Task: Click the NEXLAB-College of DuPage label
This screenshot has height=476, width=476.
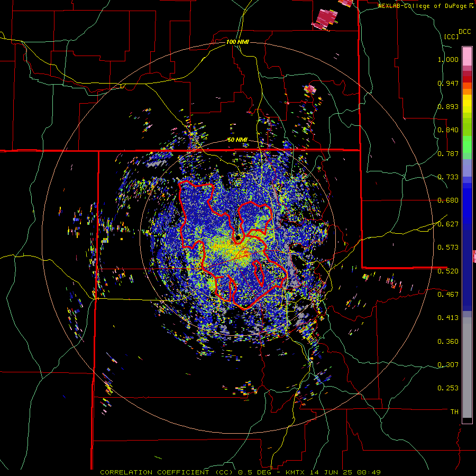Action: click(x=424, y=6)
